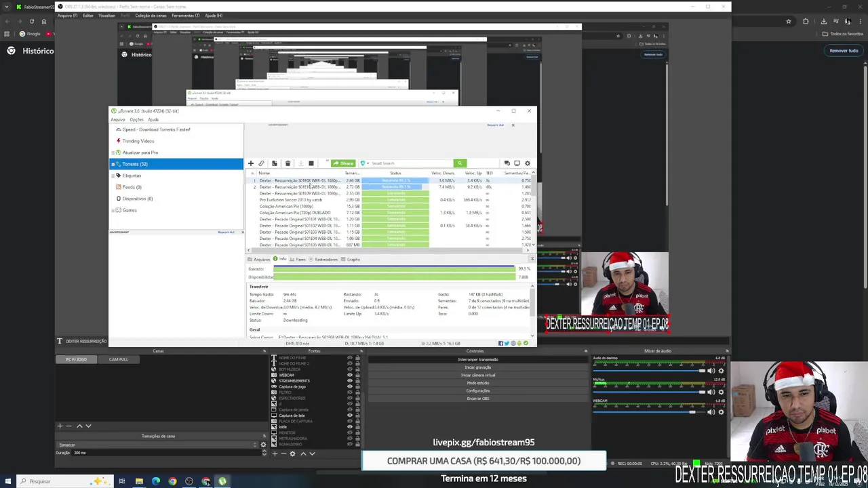Click Task View icon in taskbar
Viewport: 868px width, 488px height.
pos(122,481)
